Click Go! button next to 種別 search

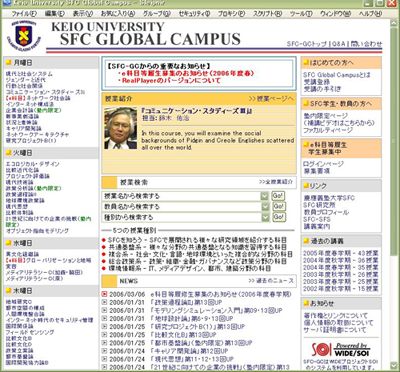click(x=278, y=217)
